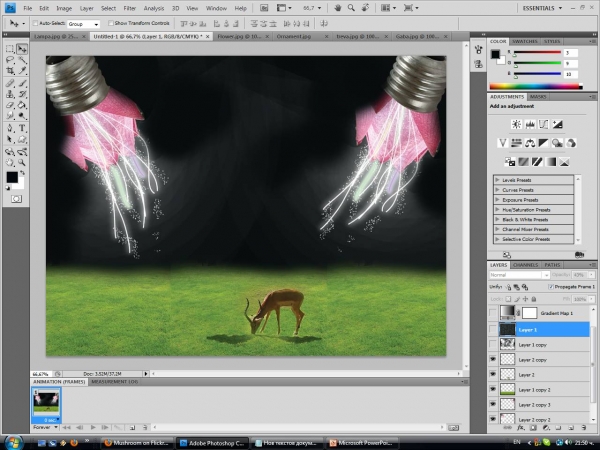This screenshot has width=600, height=450.
Task: Select the Pen tool
Action: (10, 128)
